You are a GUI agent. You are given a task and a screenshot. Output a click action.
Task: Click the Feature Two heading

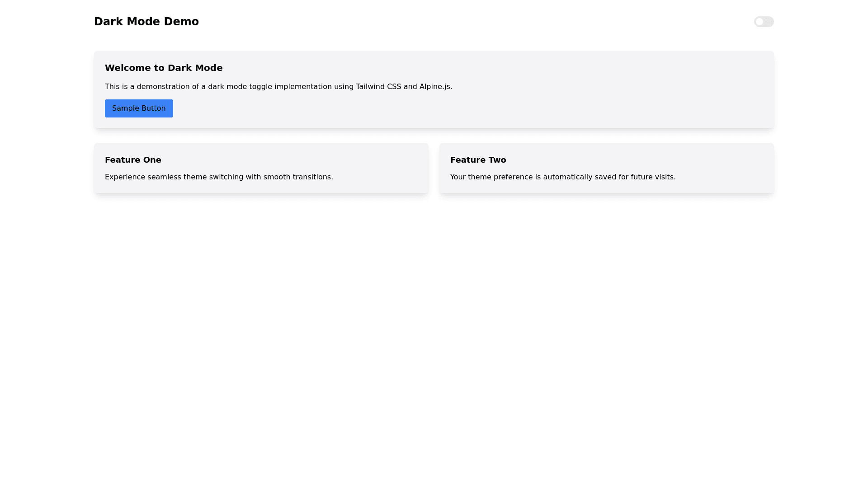coord(478,160)
